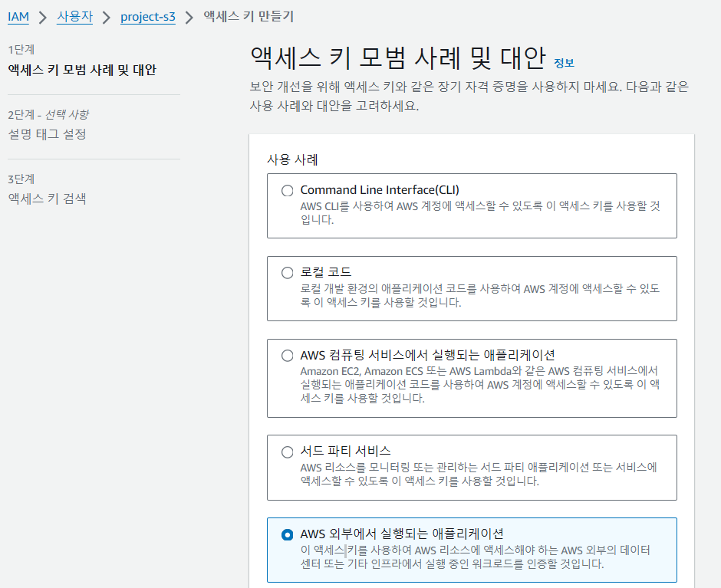721x588 pixels.
Task: Go to 사용자 breadcrumb link
Action: click(74, 17)
